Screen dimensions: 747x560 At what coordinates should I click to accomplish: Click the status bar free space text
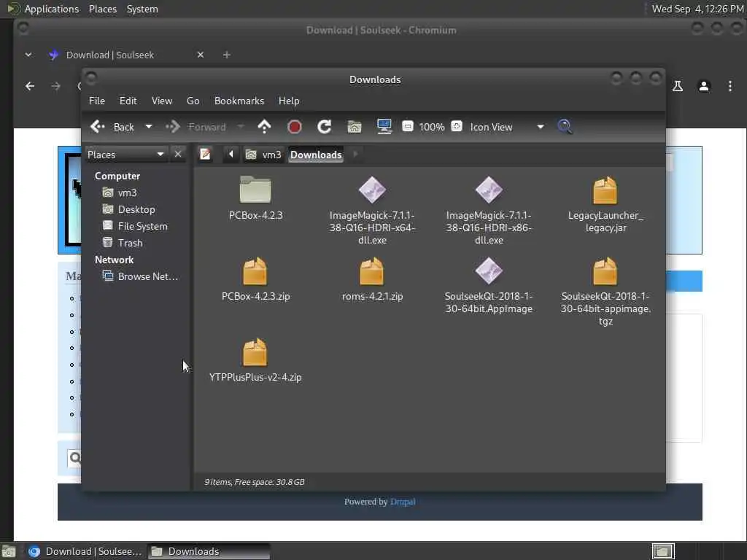click(255, 482)
